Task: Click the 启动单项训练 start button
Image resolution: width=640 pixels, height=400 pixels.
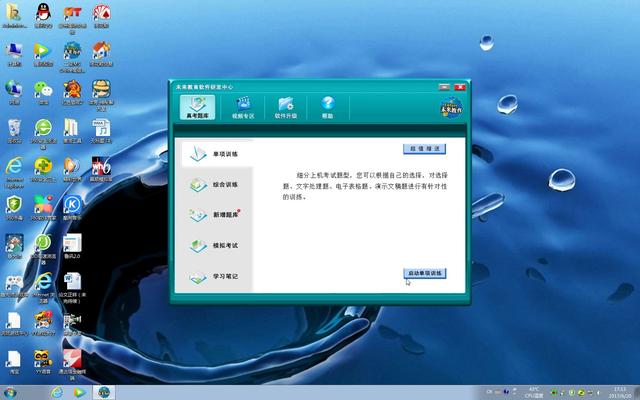Action: pos(424,273)
